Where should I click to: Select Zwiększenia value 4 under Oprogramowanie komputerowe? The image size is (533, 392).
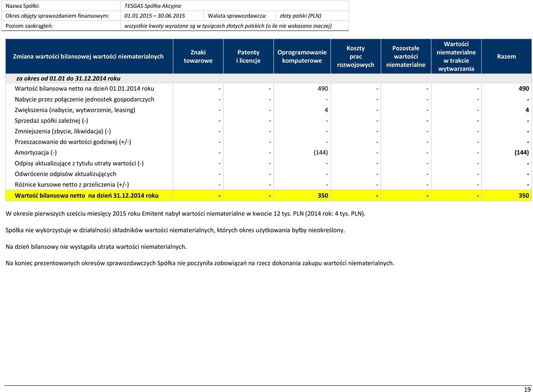coord(326,110)
